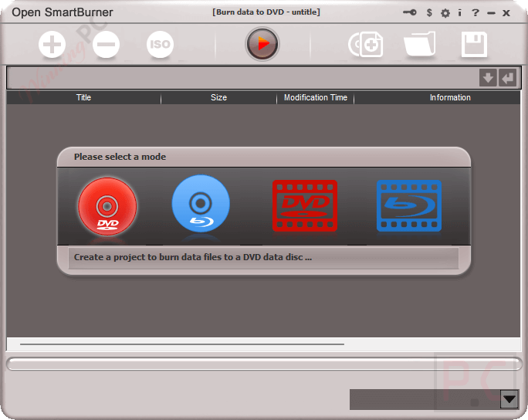Click the Remove files minus icon
The width and height of the screenshot is (528, 420).
(x=106, y=45)
